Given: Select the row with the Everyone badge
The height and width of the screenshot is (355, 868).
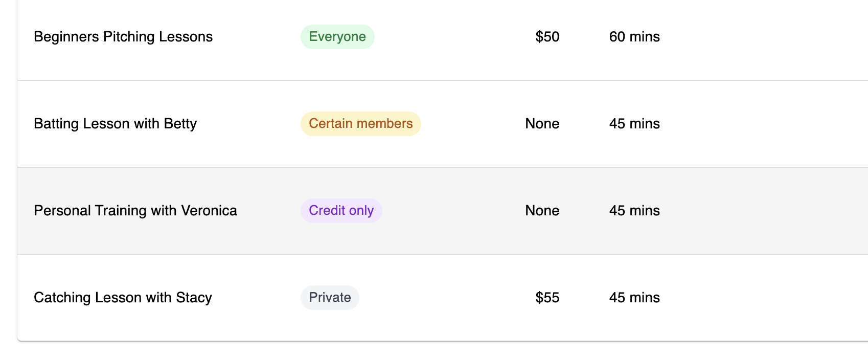Looking at the screenshot, I should [x=741, y=37].
